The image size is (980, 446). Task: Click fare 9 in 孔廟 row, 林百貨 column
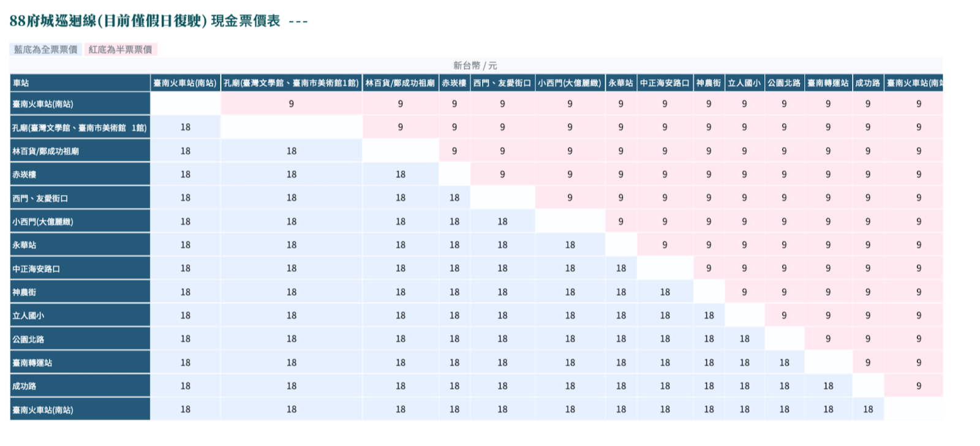(x=401, y=127)
